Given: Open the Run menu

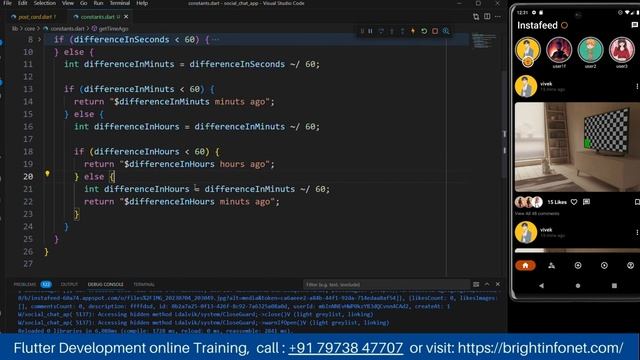Looking at the screenshot, I should (x=98, y=3).
